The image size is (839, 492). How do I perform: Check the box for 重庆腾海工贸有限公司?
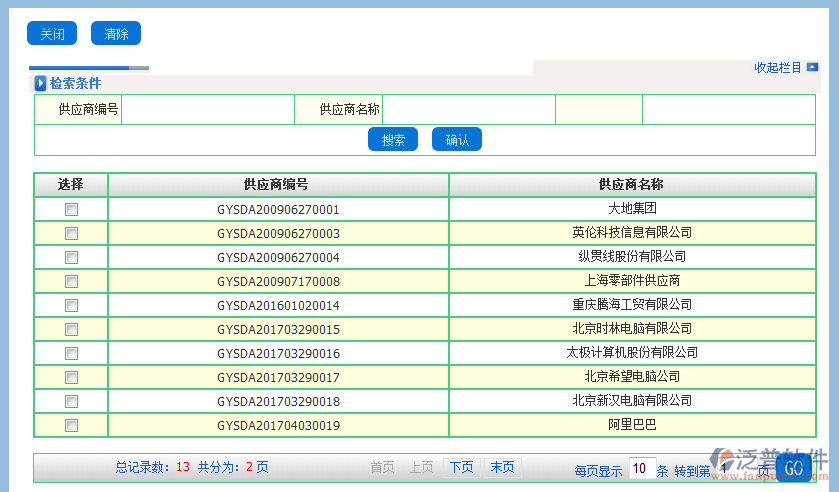tap(71, 306)
